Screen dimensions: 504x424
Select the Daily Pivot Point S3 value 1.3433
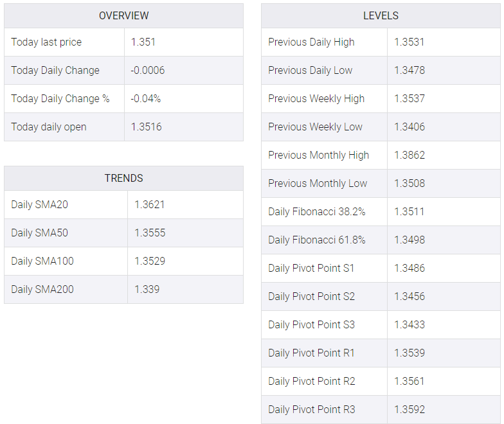click(410, 325)
